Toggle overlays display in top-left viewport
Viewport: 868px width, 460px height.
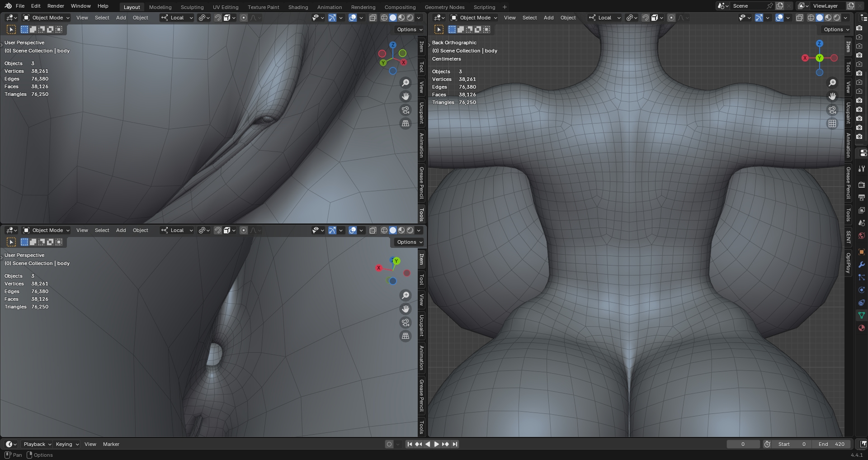[353, 18]
